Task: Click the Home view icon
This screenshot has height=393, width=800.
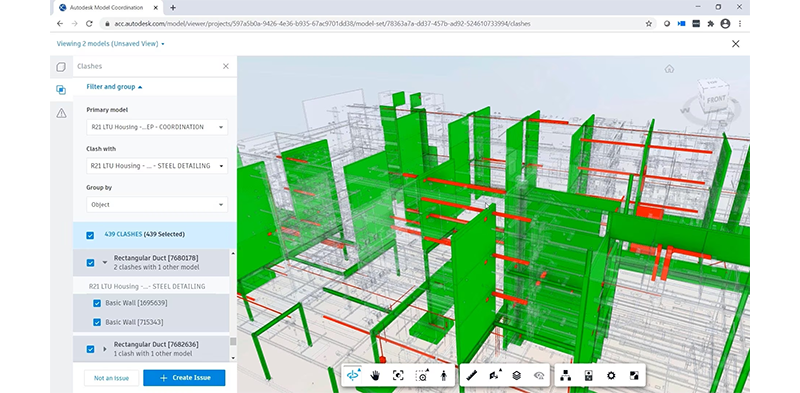Action: tap(669, 69)
